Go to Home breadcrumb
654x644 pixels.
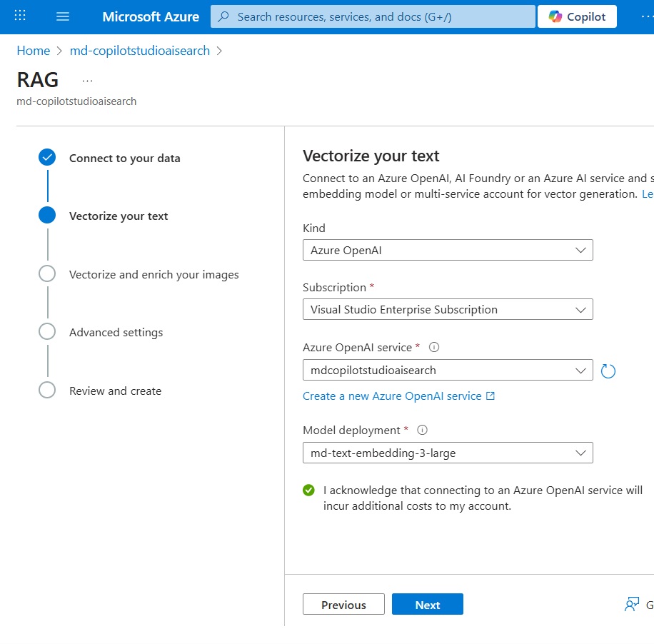34,51
